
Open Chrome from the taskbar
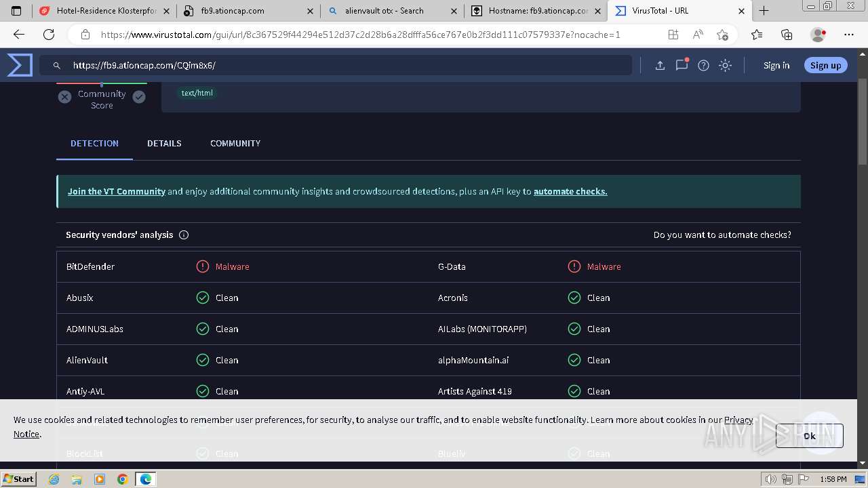(x=122, y=479)
